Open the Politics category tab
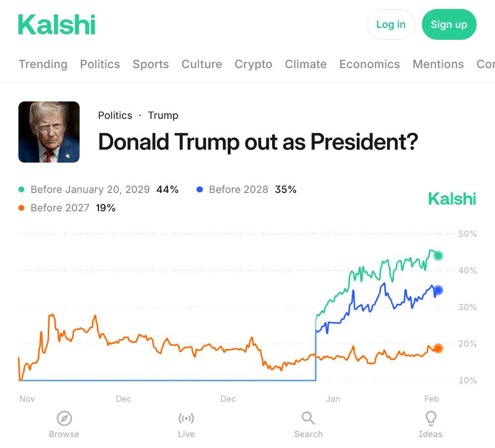This screenshot has height=448, width=495. coord(100,64)
